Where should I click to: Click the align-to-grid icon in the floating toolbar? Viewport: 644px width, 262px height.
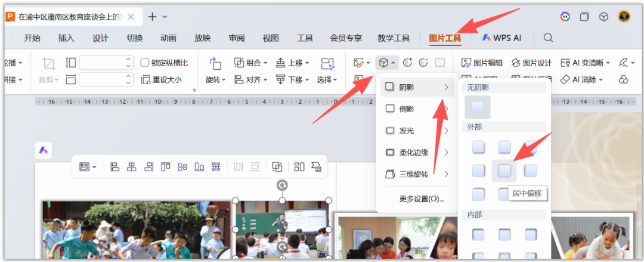tap(216, 167)
